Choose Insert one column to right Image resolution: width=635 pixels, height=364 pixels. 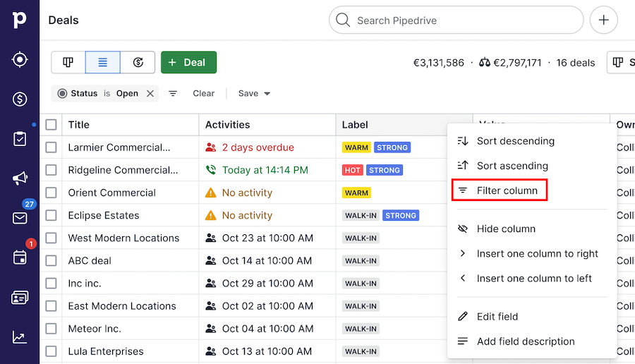pos(537,253)
